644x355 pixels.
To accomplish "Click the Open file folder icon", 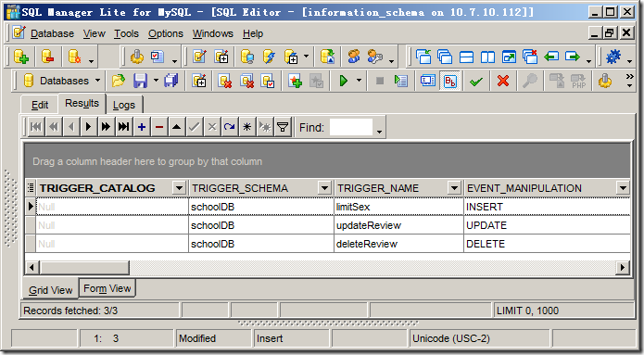I will (119, 81).
